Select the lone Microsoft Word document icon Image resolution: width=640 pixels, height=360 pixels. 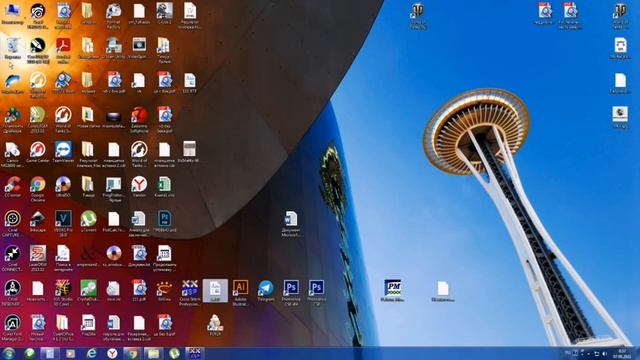(291, 224)
